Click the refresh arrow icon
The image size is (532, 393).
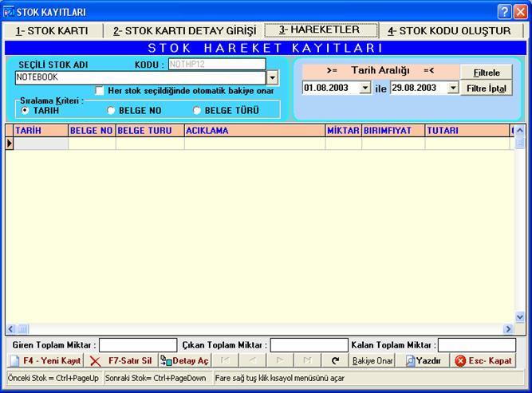(335, 360)
